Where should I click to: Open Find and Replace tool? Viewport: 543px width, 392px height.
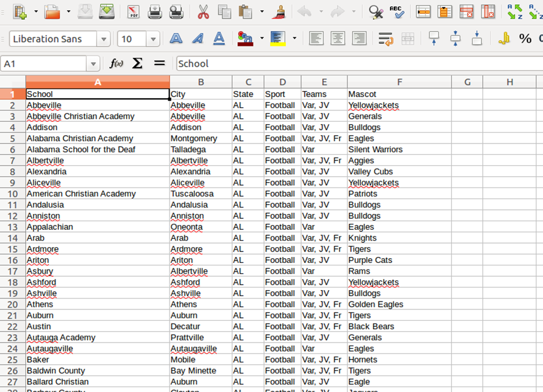375,11
